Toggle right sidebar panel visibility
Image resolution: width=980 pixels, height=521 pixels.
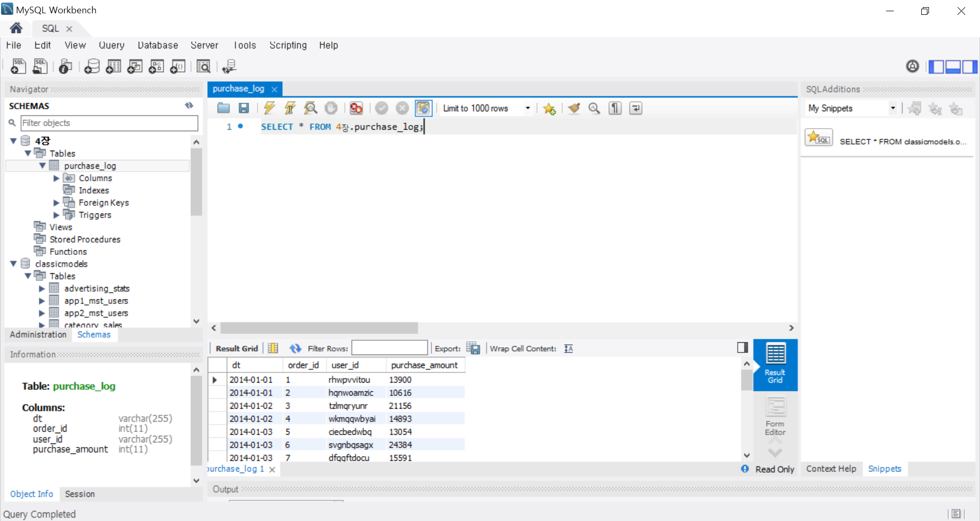tap(970, 66)
